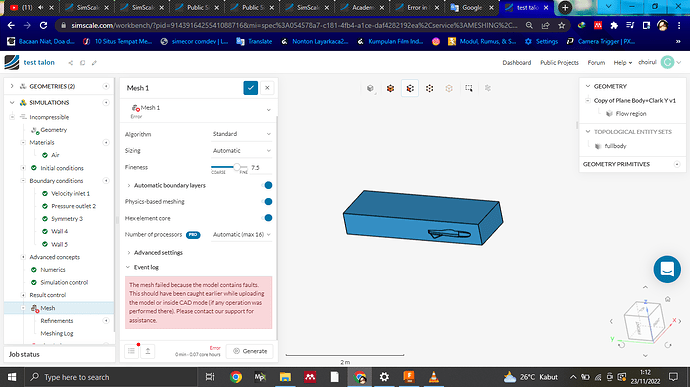Open the Dashboard menu item
The image size is (690, 387).
[x=517, y=63]
